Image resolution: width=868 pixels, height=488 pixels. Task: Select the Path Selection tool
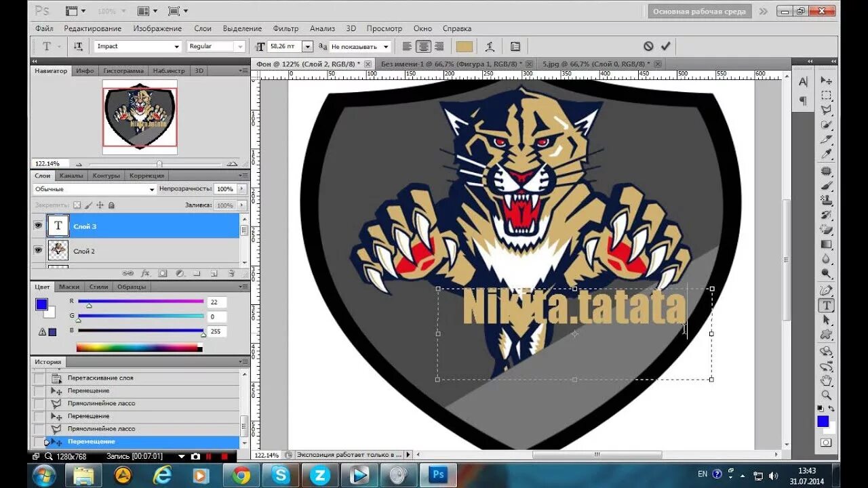[x=827, y=320]
